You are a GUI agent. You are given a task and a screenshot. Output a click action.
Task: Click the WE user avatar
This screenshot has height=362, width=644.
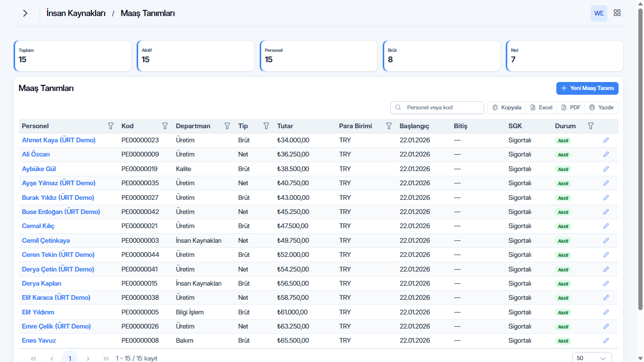[599, 13]
